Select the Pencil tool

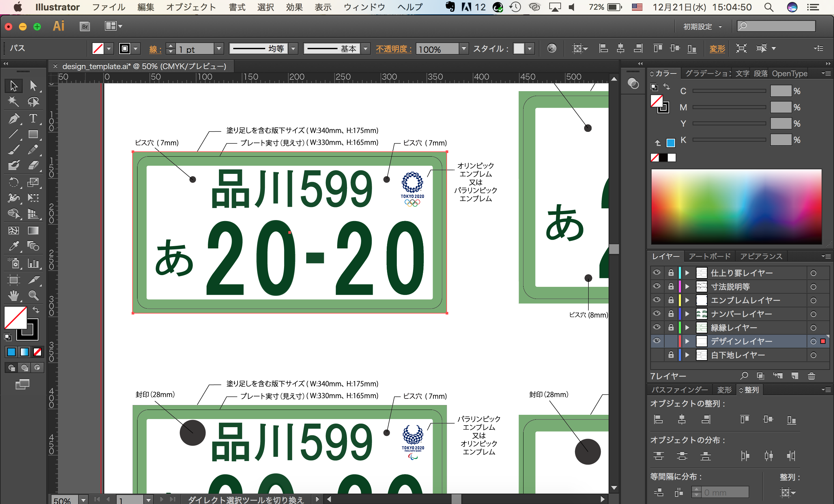[33, 149]
